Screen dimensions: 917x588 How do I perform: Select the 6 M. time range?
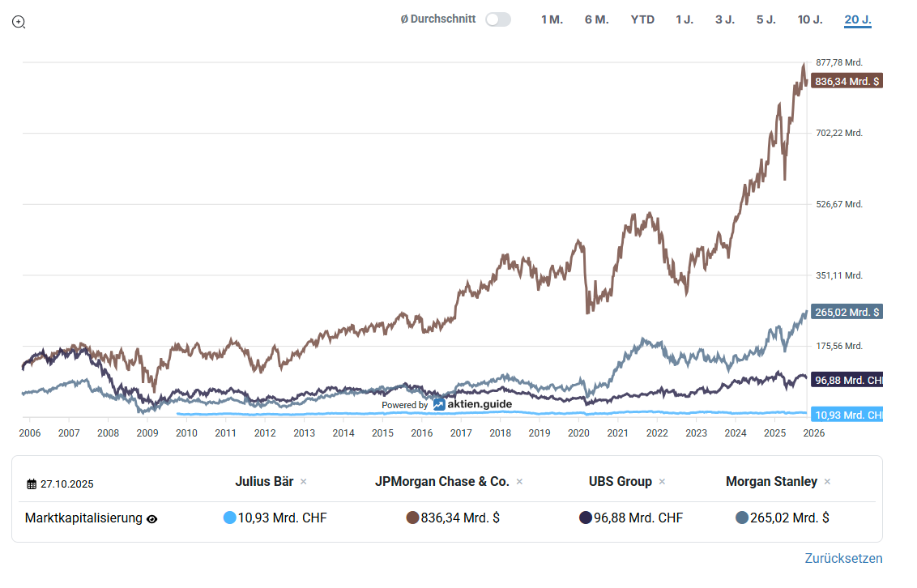coord(596,19)
